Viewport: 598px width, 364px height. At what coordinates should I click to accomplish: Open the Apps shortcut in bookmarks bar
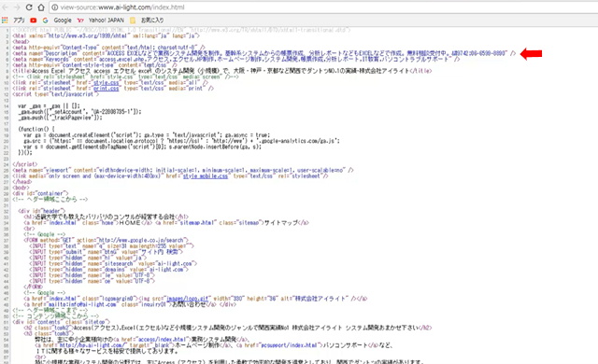point(14,21)
